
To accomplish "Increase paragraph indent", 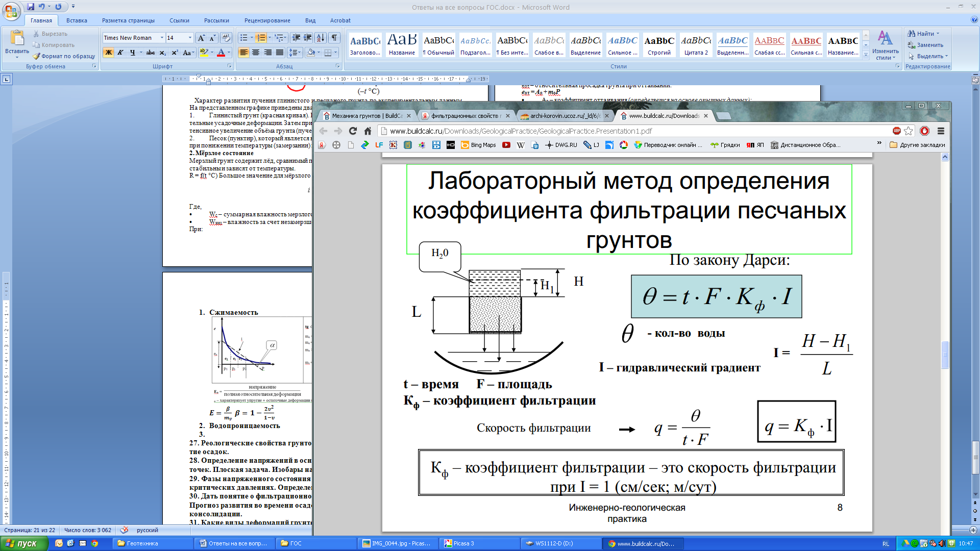I will (308, 38).
